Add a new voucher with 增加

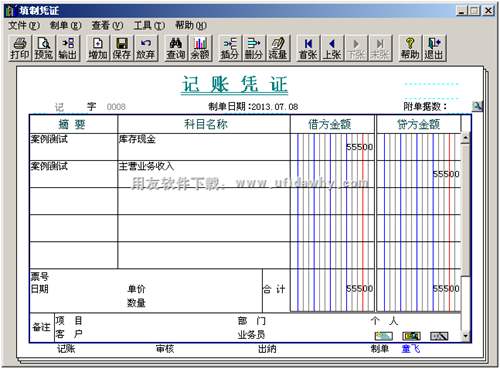[x=98, y=48]
